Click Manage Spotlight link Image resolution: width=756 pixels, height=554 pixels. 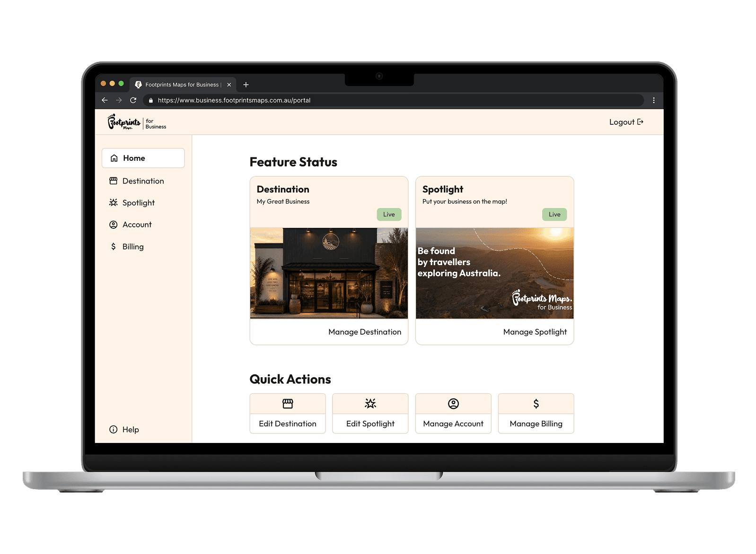(535, 332)
